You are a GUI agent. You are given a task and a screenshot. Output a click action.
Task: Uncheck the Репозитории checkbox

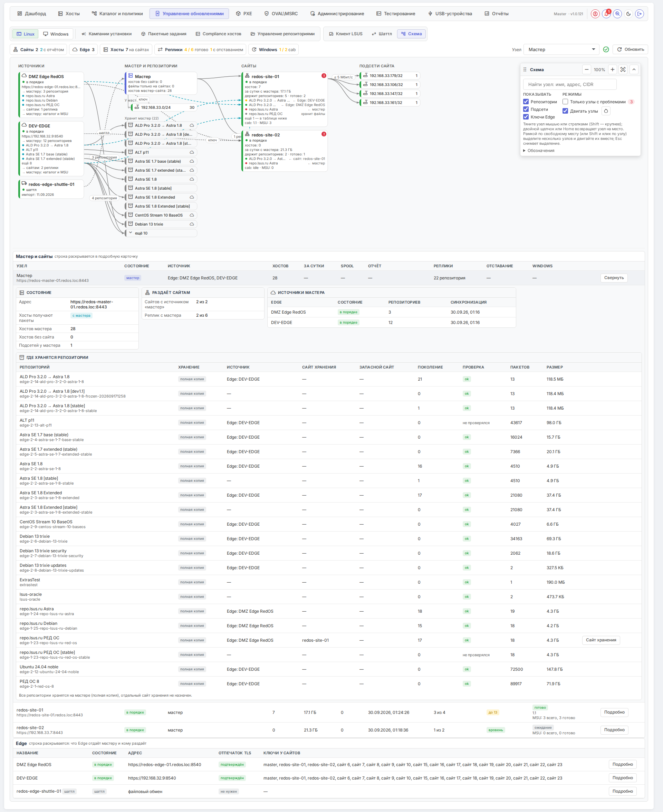click(x=526, y=102)
